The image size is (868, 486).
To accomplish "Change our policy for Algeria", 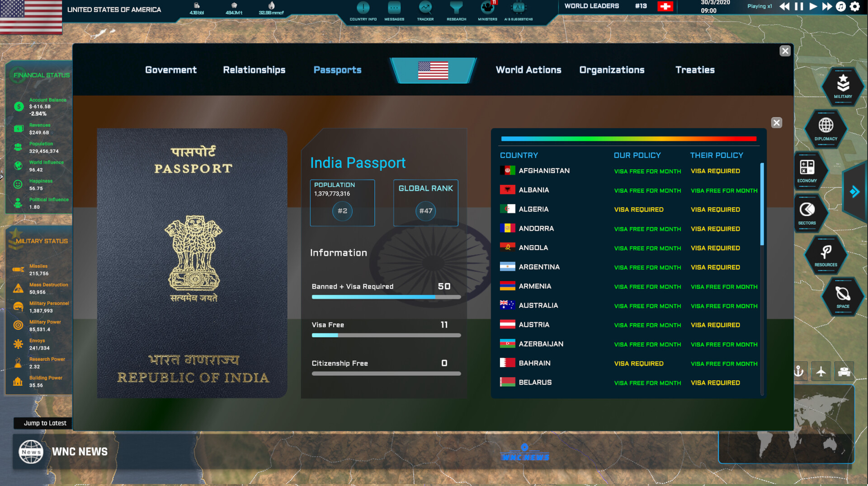I will 638,210.
